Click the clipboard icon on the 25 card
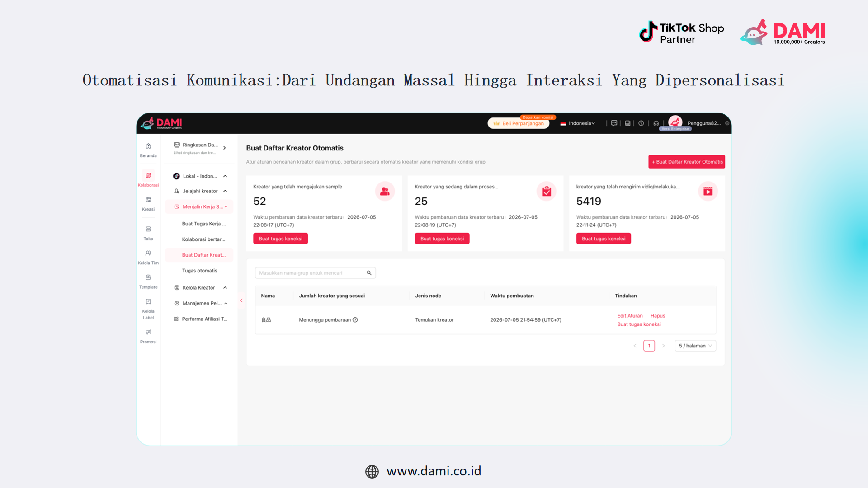Viewport: 868px width, 488px height. pyautogui.click(x=547, y=192)
